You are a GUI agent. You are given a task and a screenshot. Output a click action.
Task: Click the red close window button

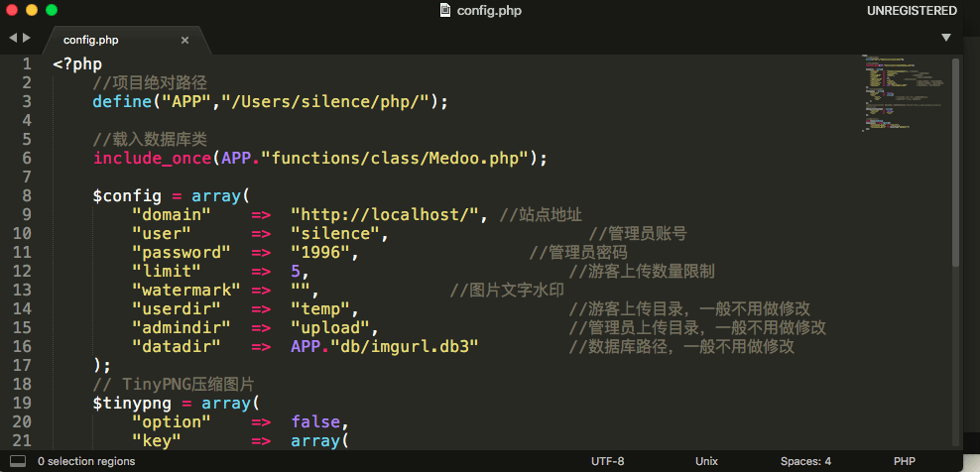point(13,11)
